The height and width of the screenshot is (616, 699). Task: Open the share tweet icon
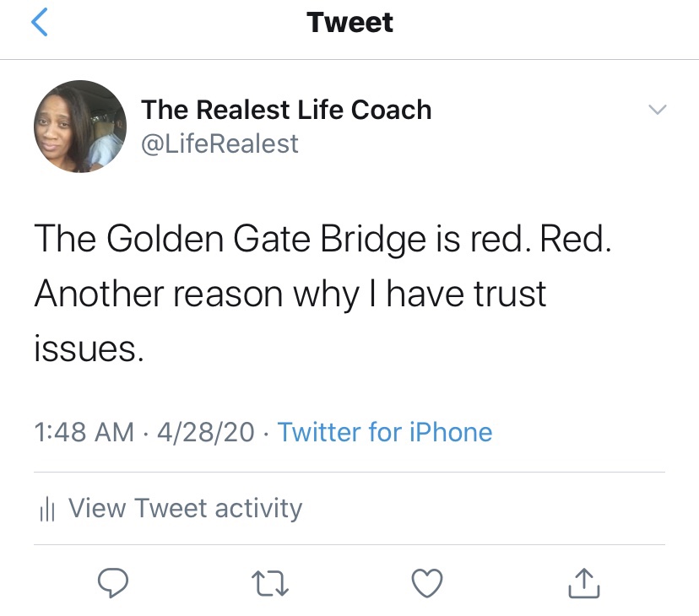point(584,581)
